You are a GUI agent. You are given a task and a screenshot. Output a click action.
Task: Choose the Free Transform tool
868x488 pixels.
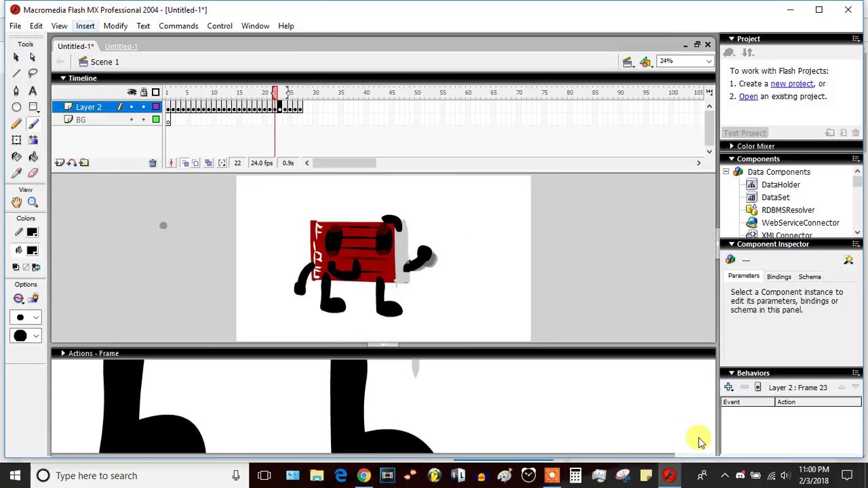(x=16, y=140)
